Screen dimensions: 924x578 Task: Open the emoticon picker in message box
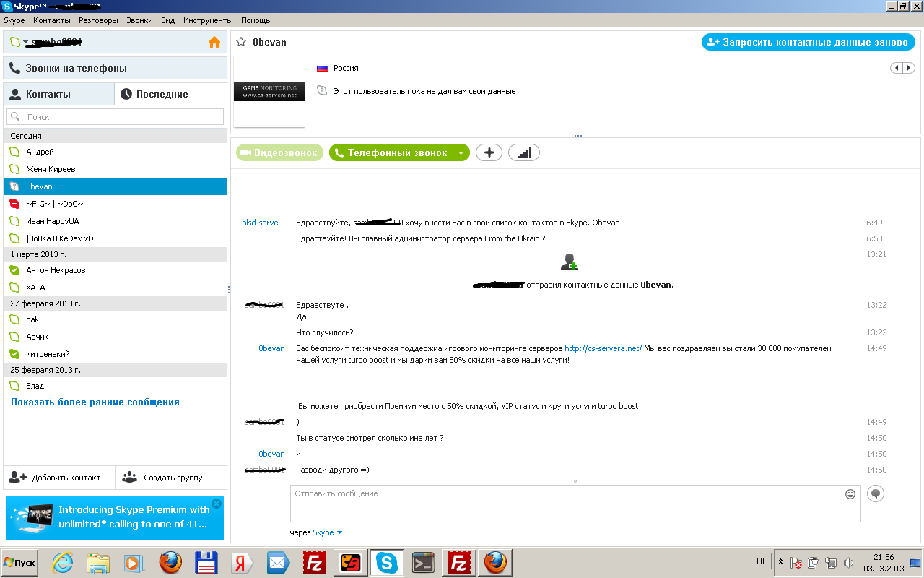click(850, 494)
